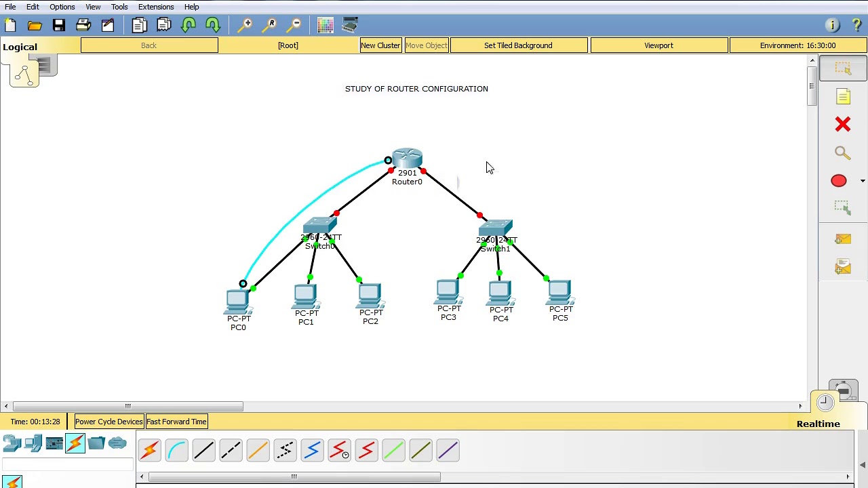Switch to Simulation mode tab icon
868x488 pixels.
point(843,391)
